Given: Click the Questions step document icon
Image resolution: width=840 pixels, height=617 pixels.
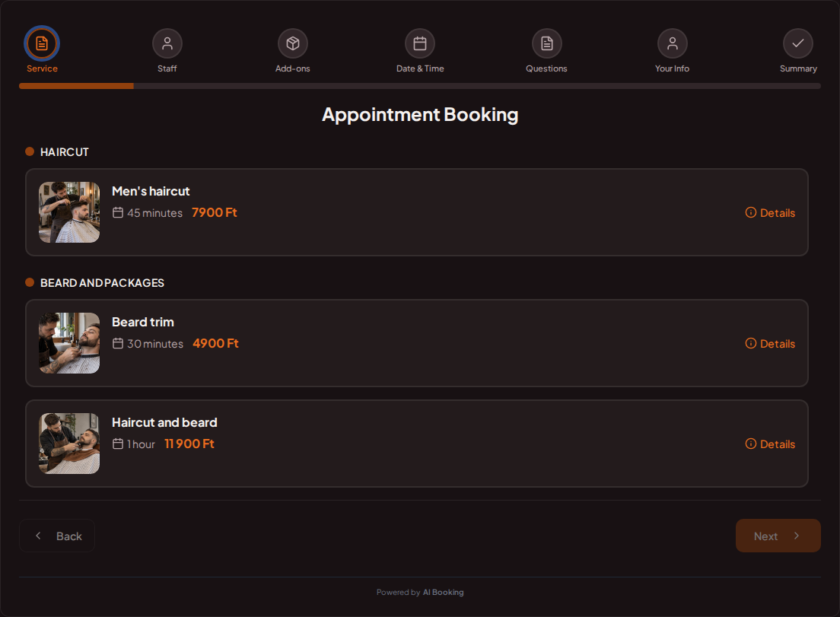Looking at the screenshot, I should (x=546, y=43).
